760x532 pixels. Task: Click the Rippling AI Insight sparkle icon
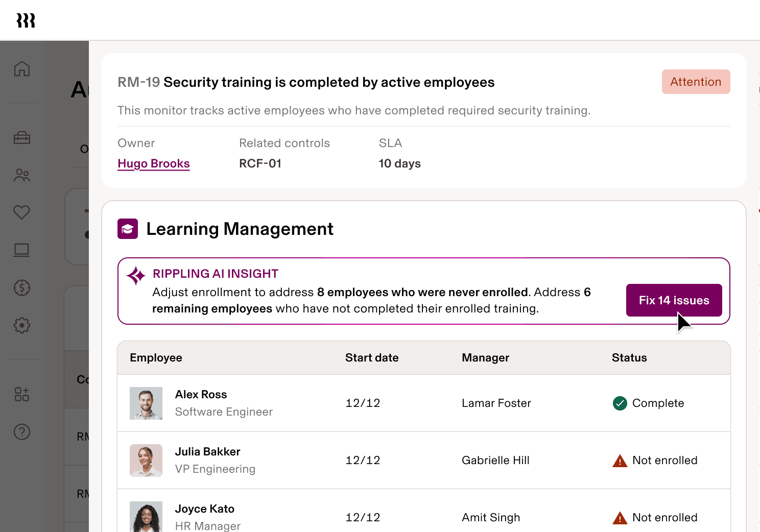tap(136, 276)
